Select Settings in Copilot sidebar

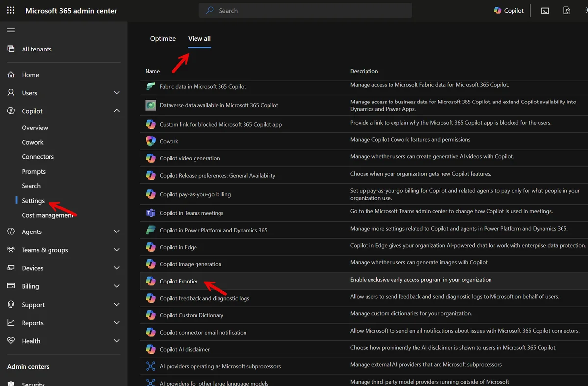click(x=33, y=201)
